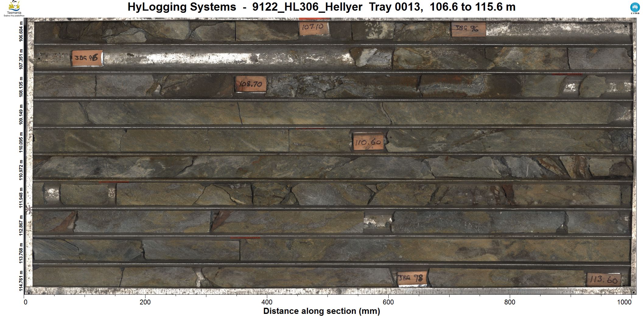
Task: Click the 114.761 m row depth label
Action: click(x=21, y=280)
